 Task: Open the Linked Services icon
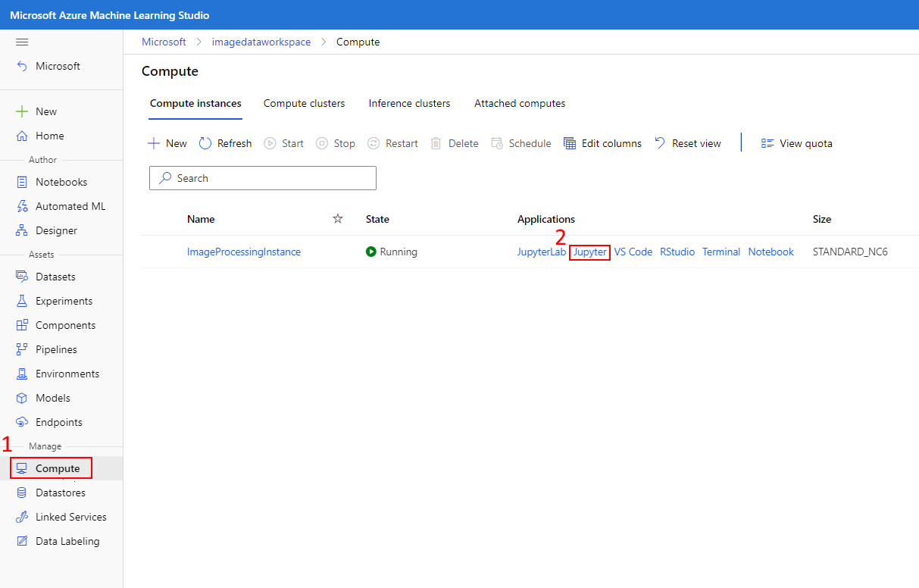(22, 517)
